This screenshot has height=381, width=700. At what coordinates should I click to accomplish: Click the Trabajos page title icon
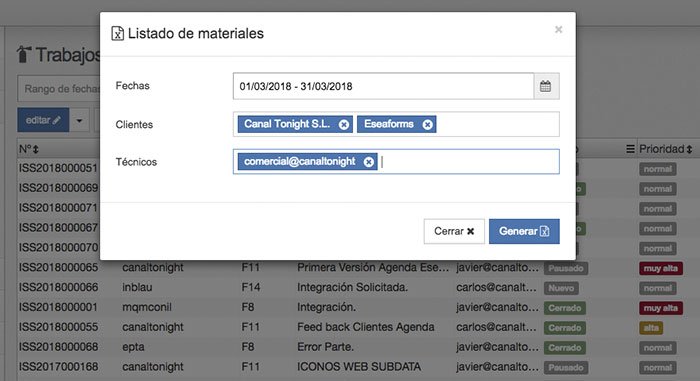pos(23,54)
